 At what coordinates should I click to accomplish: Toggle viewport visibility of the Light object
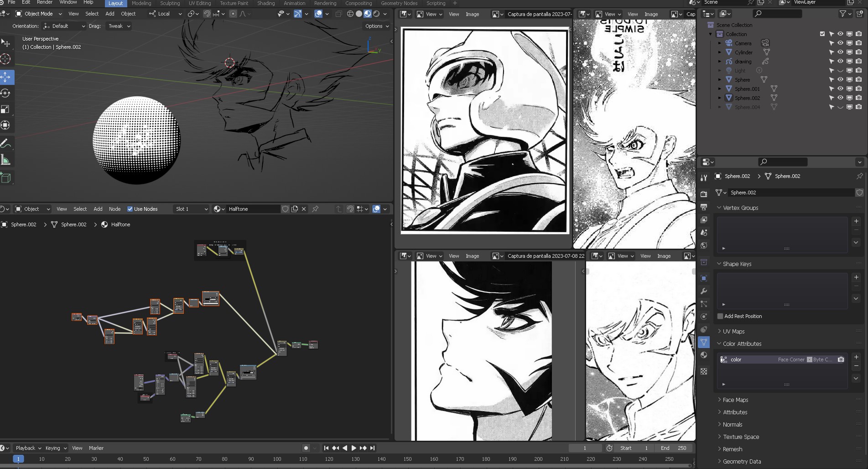[840, 70]
